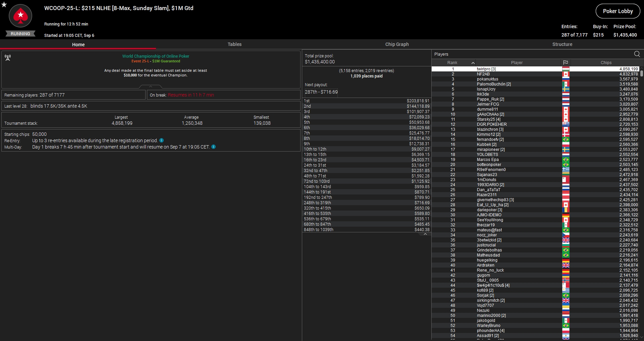Click huegelking's Germany flag
Screen dimensions: 644x341
566,260
